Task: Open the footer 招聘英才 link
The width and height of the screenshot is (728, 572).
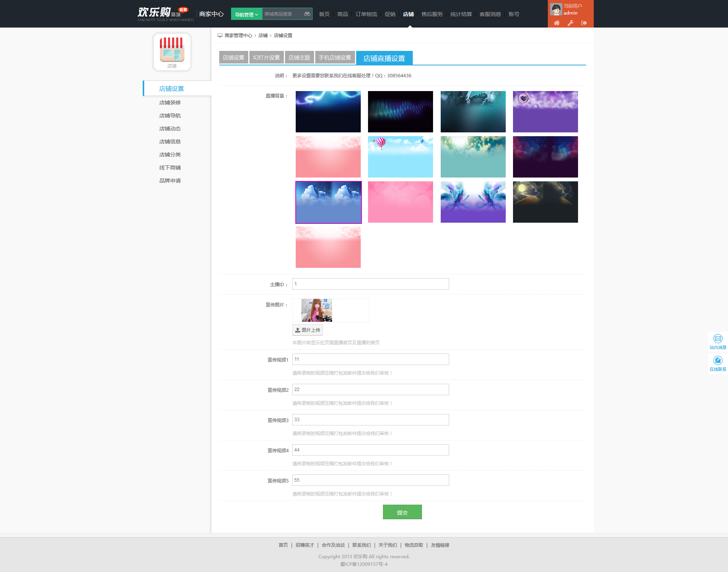Action: tap(305, 545)
